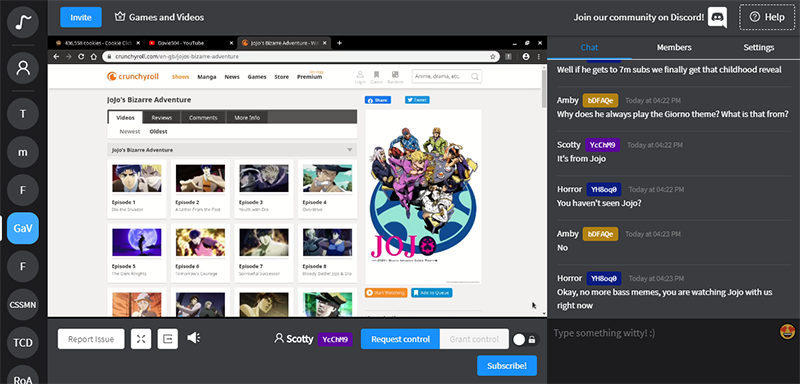Collapse the JoJo's Bizarre Adventure season dropdown

tap(350, 150)
